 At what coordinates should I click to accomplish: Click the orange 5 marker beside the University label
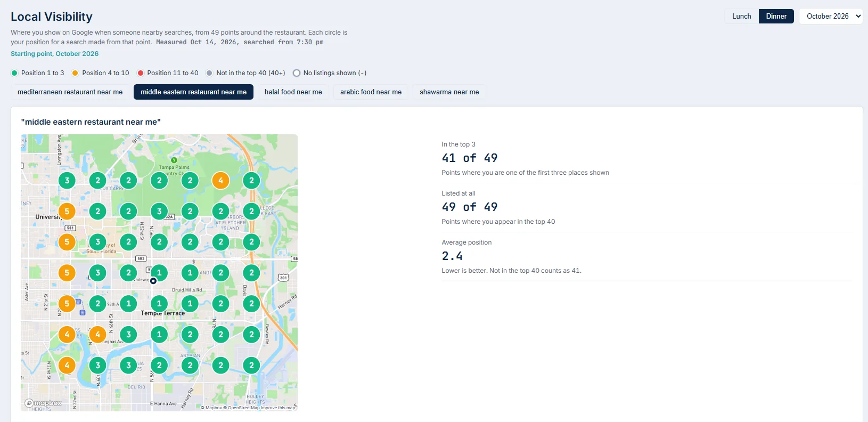point(67,212)
